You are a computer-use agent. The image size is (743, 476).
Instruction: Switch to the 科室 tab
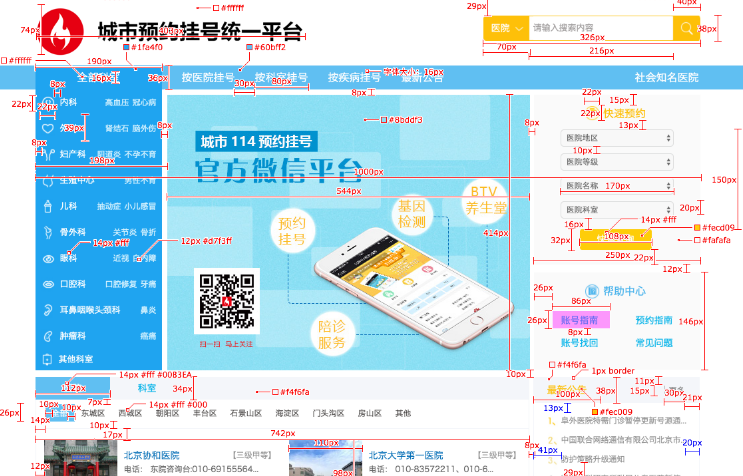[x=147, y=388]
